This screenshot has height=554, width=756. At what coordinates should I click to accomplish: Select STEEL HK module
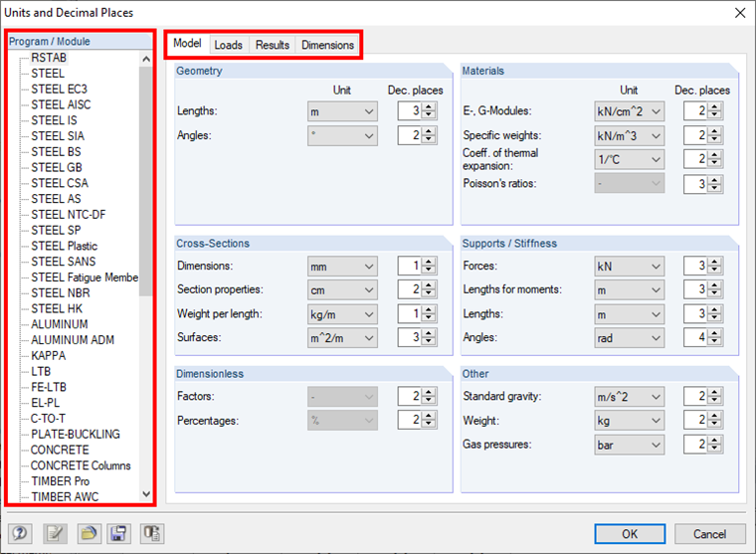click(x=57, y=308)
